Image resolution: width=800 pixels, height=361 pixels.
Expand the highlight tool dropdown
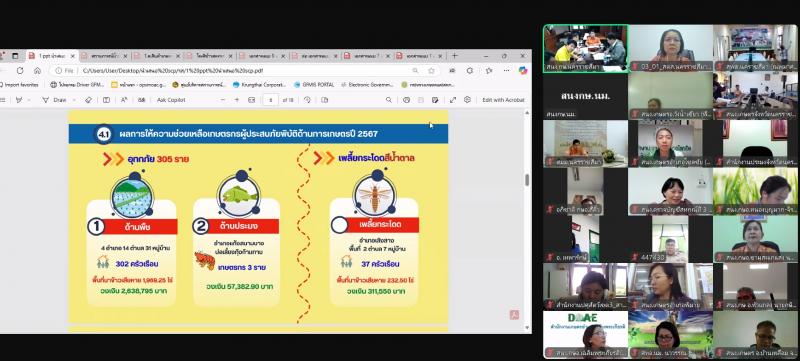pyautogui.click(x=29, y=100)
